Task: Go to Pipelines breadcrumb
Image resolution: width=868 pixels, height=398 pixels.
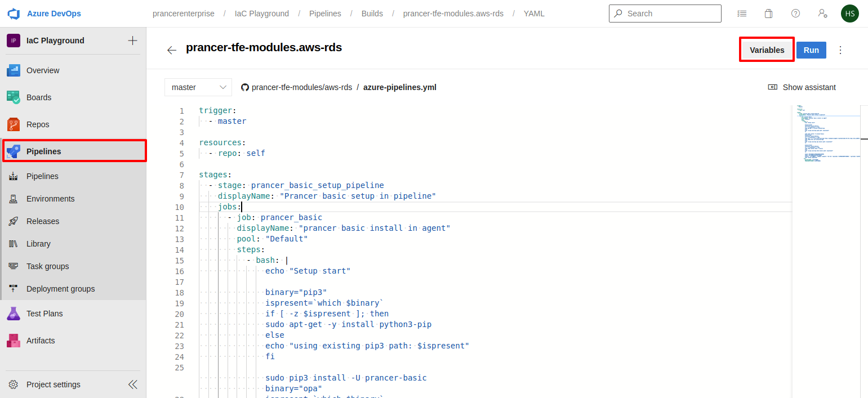Action: click(x=325, y=14)
